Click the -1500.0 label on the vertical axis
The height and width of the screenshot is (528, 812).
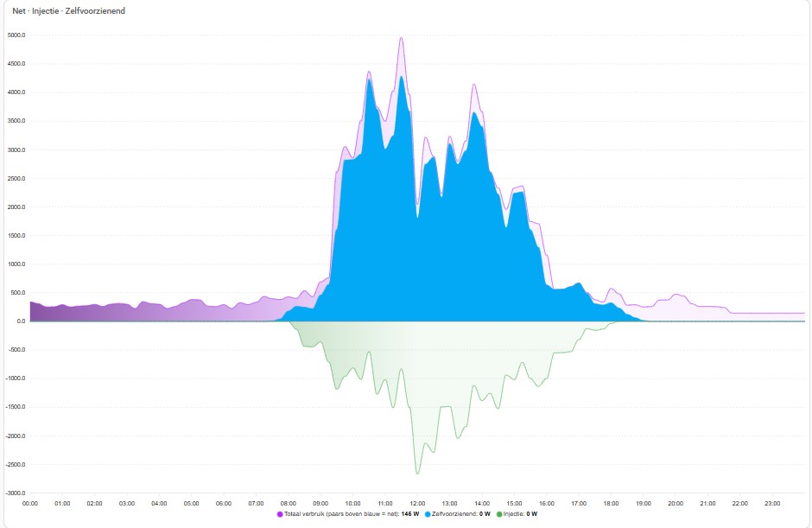[16, 407]
